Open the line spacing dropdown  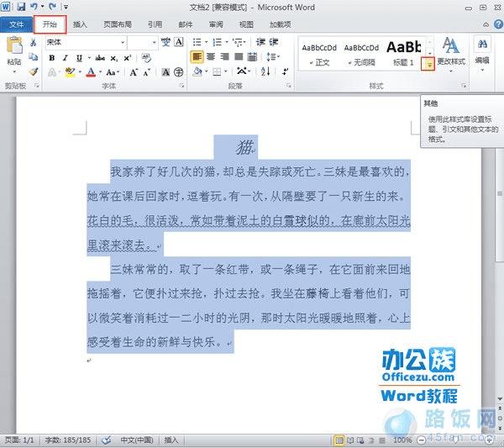coord(273,57)
